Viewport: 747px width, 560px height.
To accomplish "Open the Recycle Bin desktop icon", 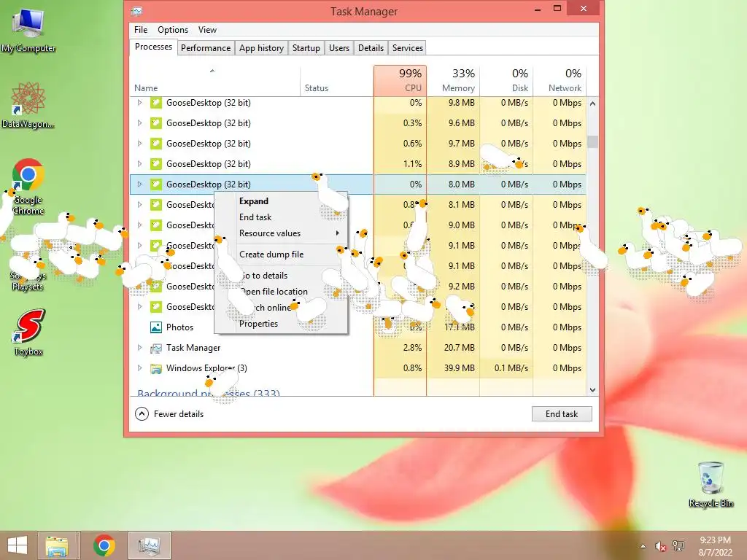I will pyautogui.click(x=711, y=484).
